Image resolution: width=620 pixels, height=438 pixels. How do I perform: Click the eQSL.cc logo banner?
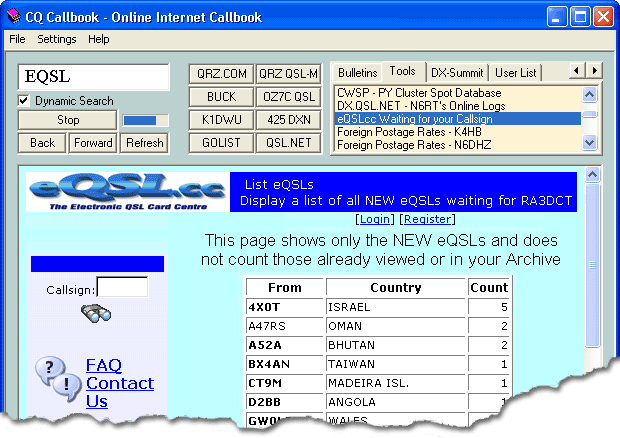coord(128,192)
